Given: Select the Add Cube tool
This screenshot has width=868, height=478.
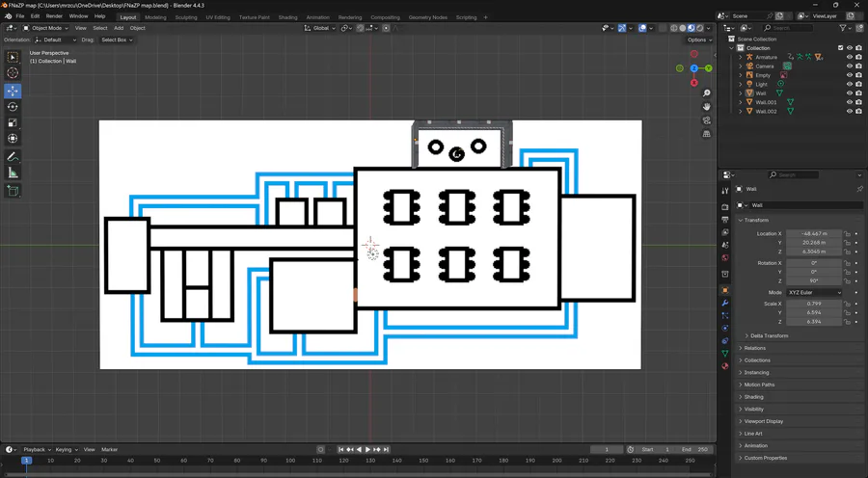Looking at the screenshot, I should pos(13,191).
